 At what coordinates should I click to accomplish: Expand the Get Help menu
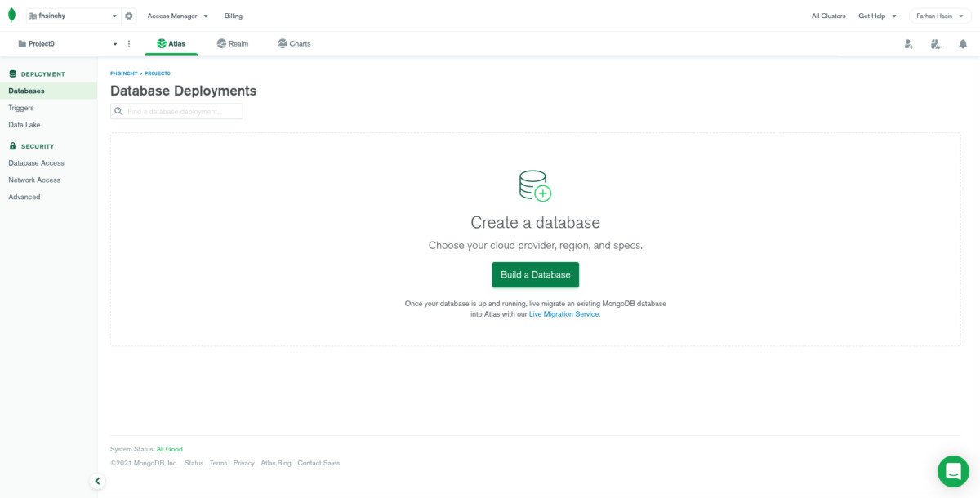click(x=877, y=16)
